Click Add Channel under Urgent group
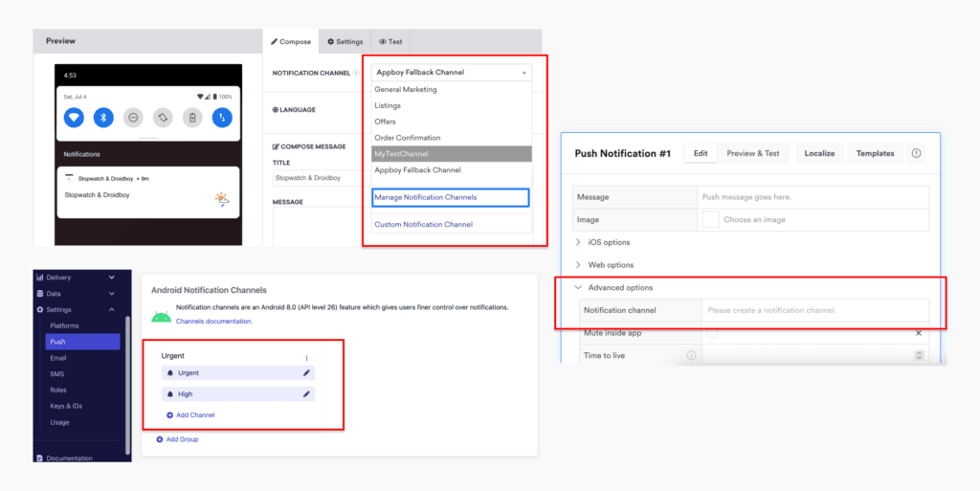This screenshot has width=980, height=491. tap(190, 415)
